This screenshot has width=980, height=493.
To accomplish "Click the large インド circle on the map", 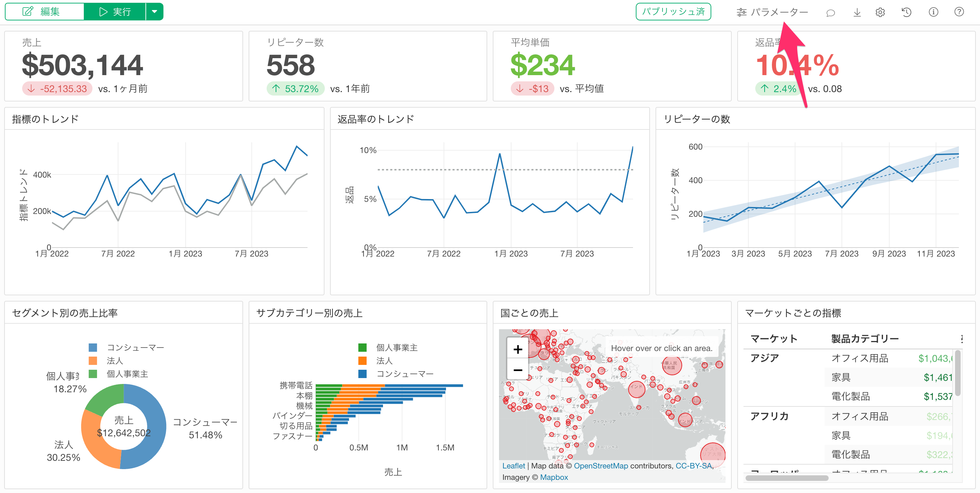I will point(636,389).
